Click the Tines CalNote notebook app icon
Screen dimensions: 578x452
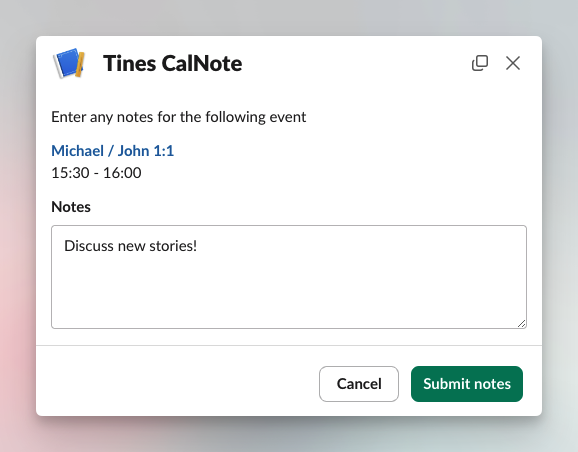tap(69, 63)
